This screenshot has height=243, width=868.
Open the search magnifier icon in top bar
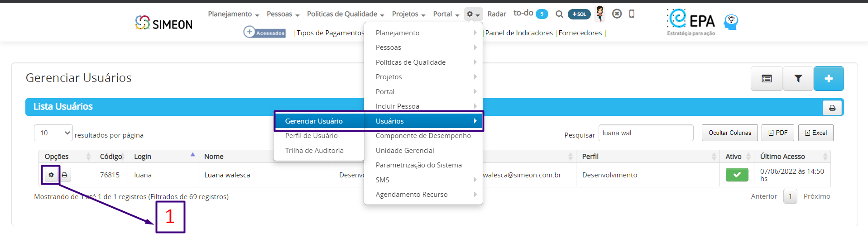[x=559, y=14]
